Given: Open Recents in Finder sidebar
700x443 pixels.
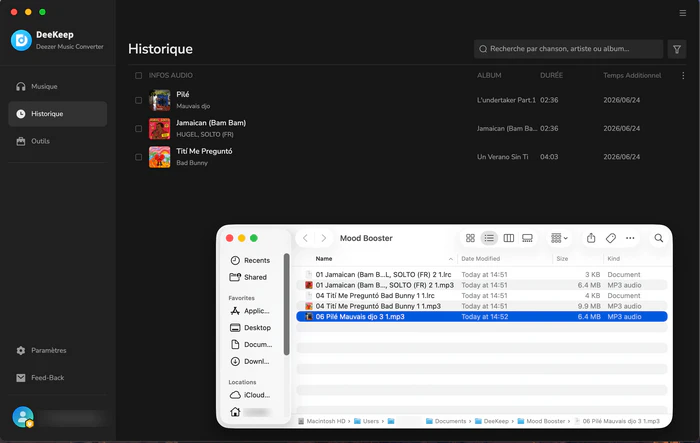Looking at the screenshot, I should click(251, 260).
